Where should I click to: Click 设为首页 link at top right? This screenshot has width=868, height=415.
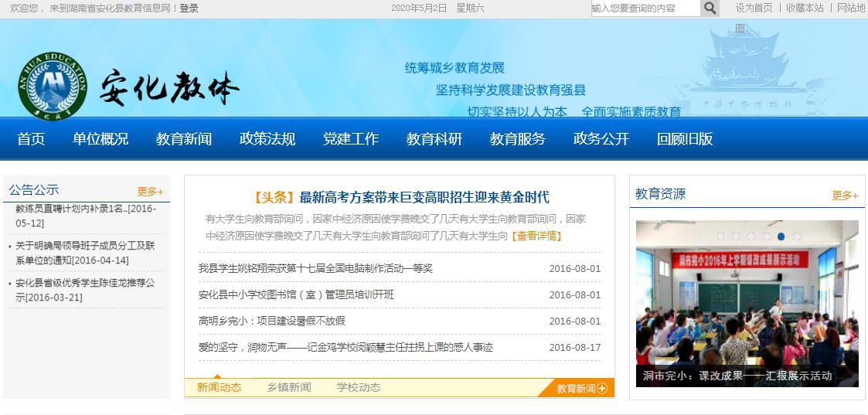click(x=754, y=8)
